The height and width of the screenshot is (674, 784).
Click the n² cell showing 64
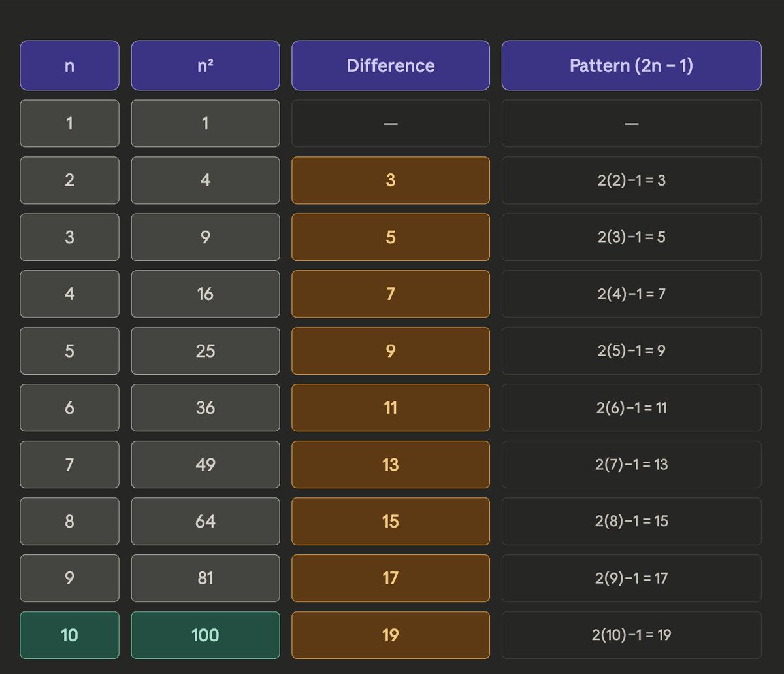[205, 521]
